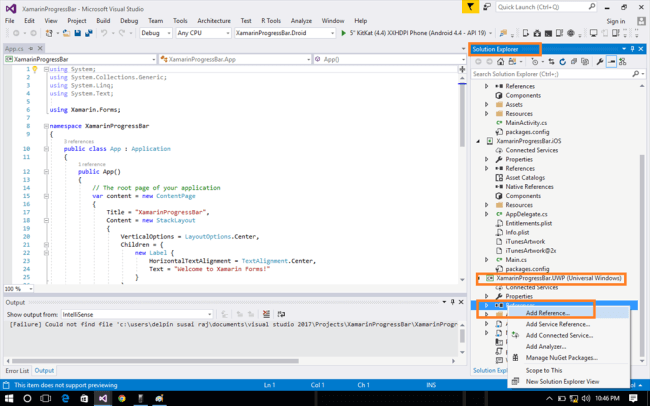Select Manage NuGet Packages from context menu

[562, 357]
